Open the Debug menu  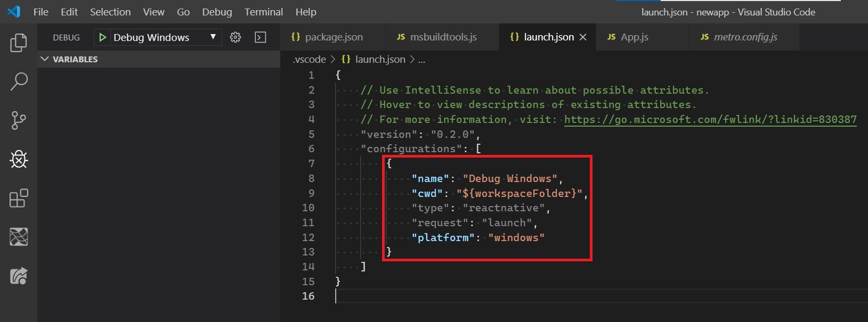click(x=217, y=12)
